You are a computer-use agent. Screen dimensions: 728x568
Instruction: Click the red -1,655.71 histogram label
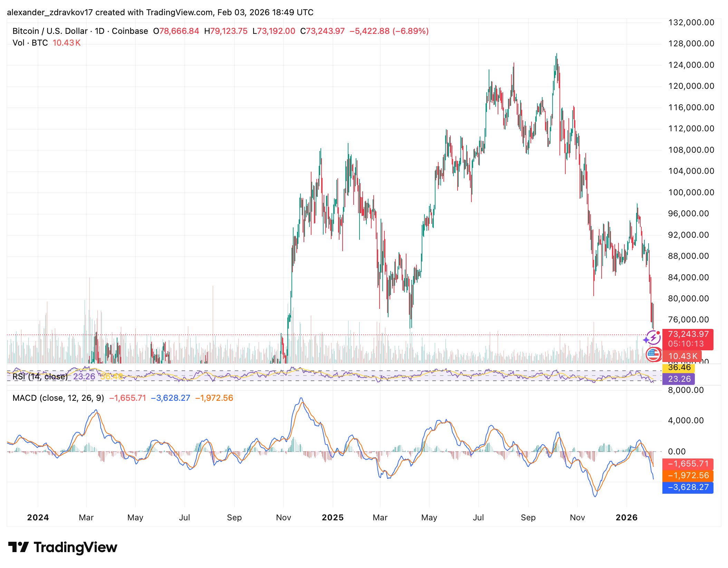click(x=688, y=464)
